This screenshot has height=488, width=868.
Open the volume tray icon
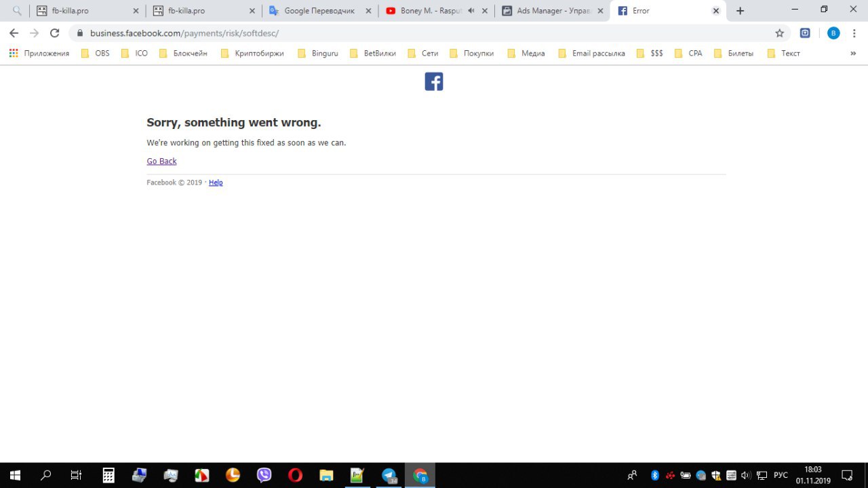point(747,475)
